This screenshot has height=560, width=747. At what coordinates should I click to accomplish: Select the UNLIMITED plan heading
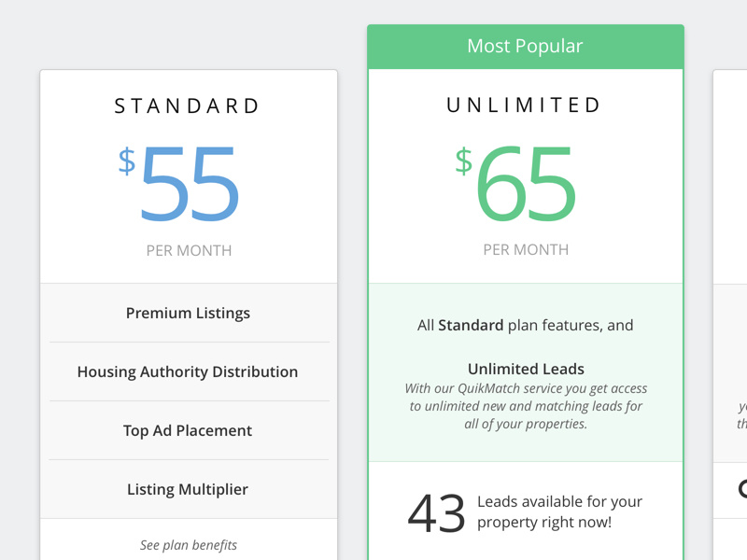point(525,105)
